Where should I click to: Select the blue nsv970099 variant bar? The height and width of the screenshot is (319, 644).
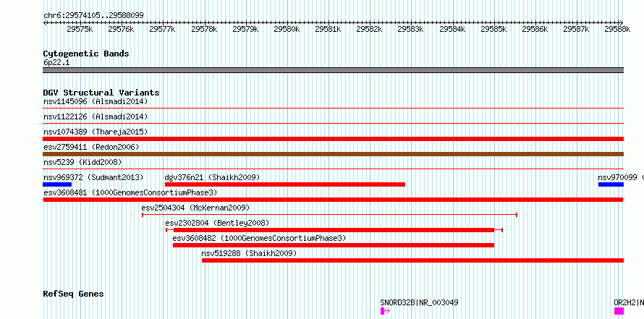click(x=611, y=184)
